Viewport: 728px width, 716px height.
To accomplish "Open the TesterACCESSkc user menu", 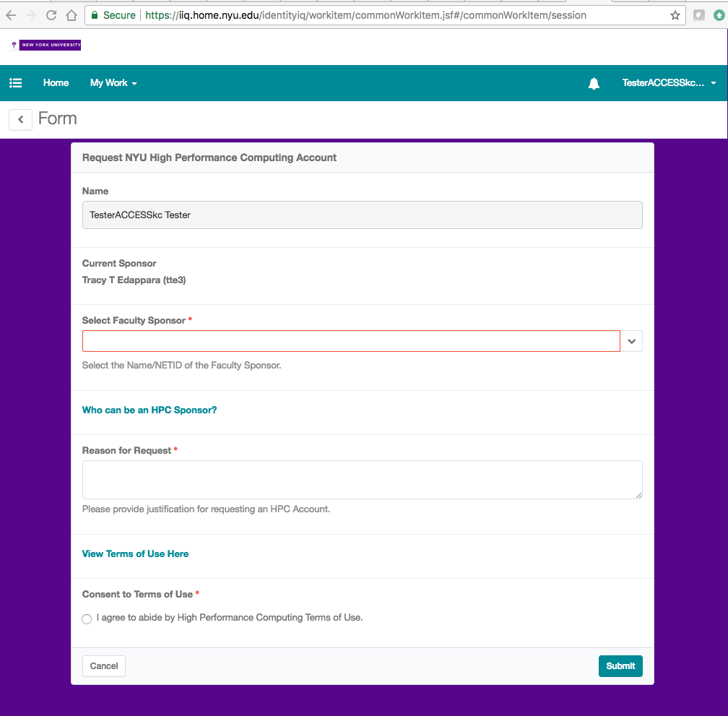I will tap(669, 83).
